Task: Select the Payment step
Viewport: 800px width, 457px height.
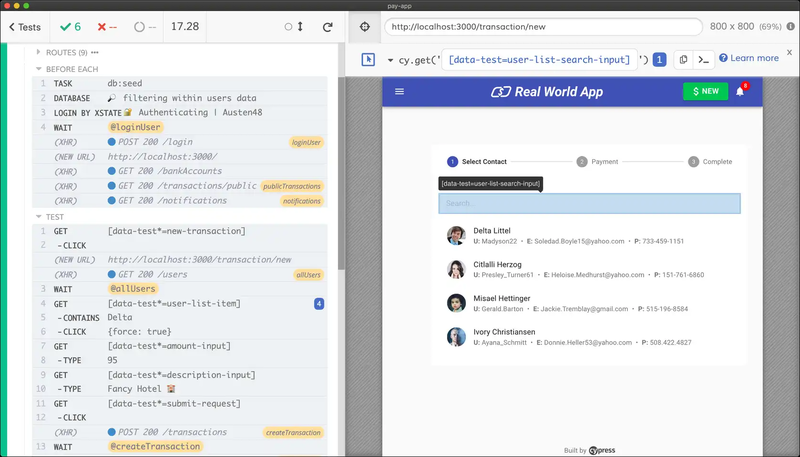Action: [x=597, y=162]
